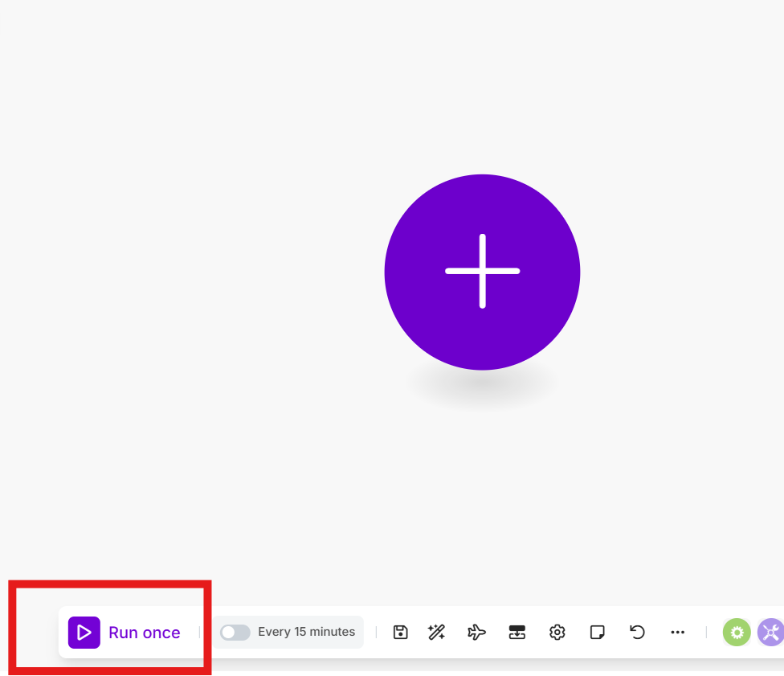Click the airplane Explain flow icon
Screen dimensions: 784x676
coord(476,633)
